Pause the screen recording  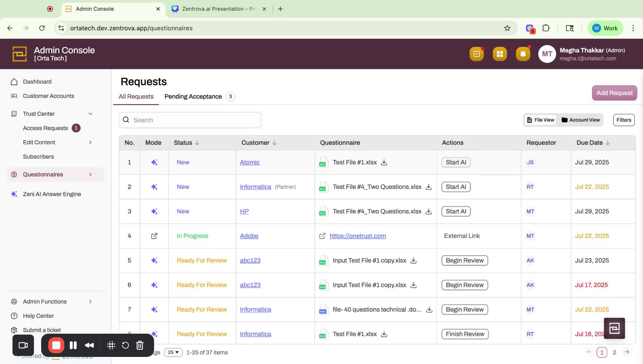pyautogui.click(x=73, y=345)
